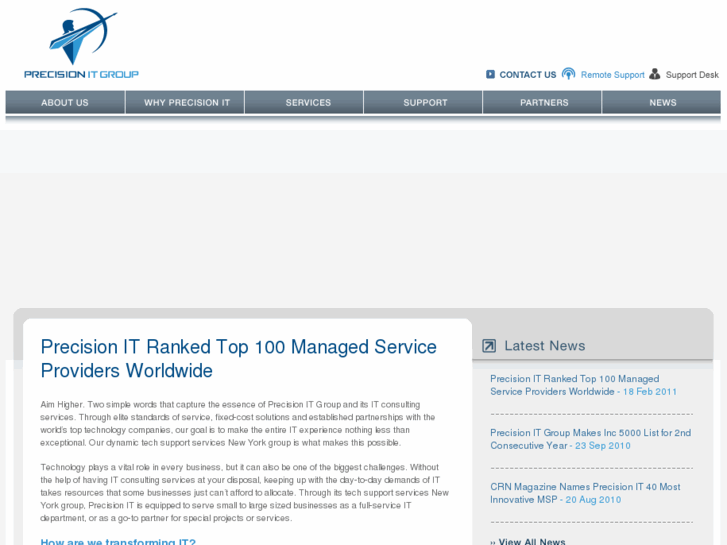Image resolution: width=727 pixels, height=545 pixels.
Task: Click the PRECISION IT GROUP logo text
Action: coord(81,74)
